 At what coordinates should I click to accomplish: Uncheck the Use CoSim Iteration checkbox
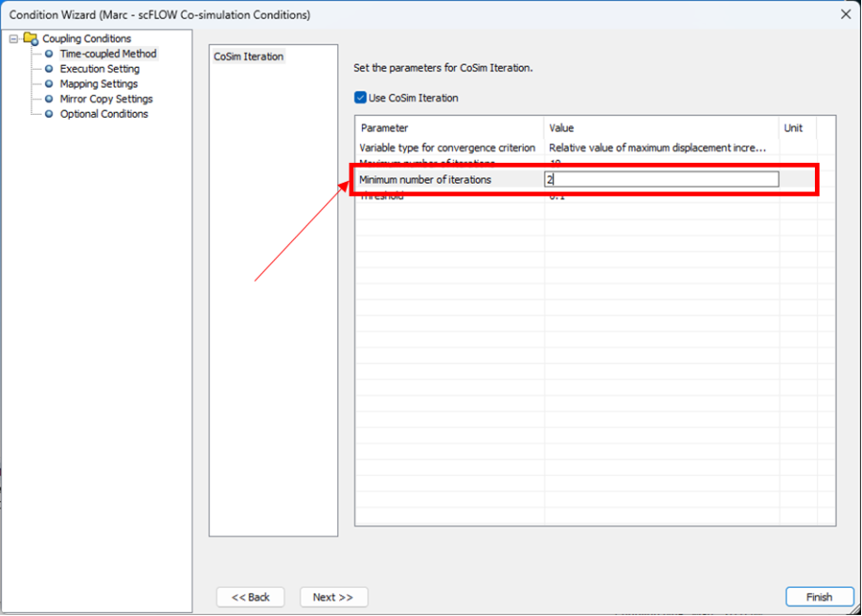pyautogui.click(x=360, y=97)
